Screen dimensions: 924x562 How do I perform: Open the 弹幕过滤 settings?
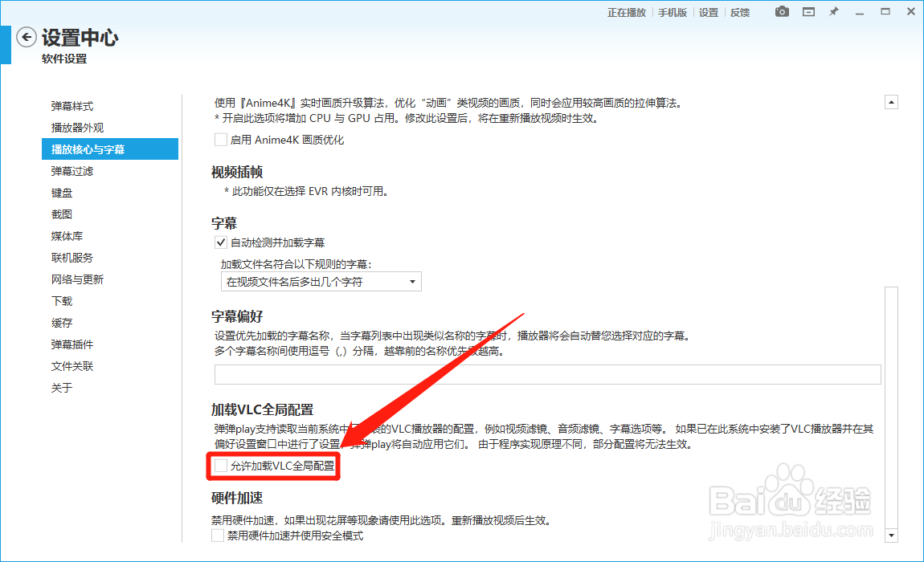click(x=109, y=171)
